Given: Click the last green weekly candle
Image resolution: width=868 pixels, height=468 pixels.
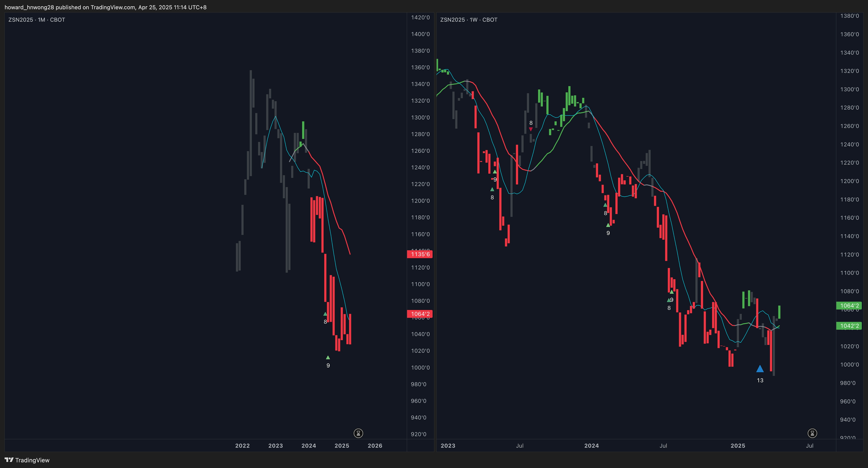Looking at the screenshot, I should pyautogui.click(x=779, y=312).
